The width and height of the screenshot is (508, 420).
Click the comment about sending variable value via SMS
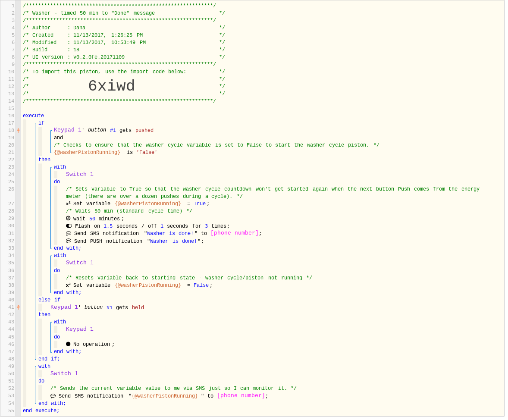pos(173,389)
